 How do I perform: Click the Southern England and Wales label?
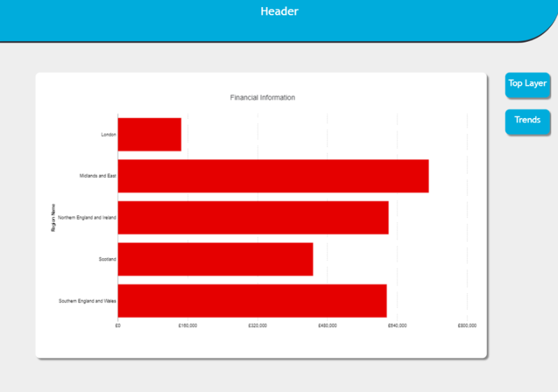point(87,301)
